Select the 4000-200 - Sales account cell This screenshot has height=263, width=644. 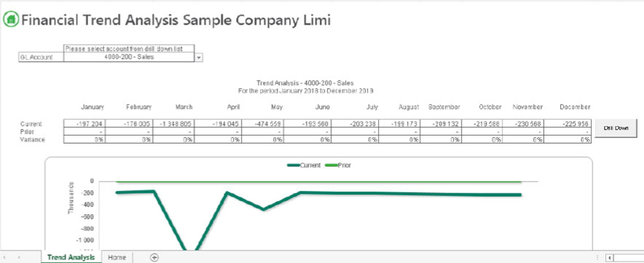pyautogui.click(x=130, y=57)
